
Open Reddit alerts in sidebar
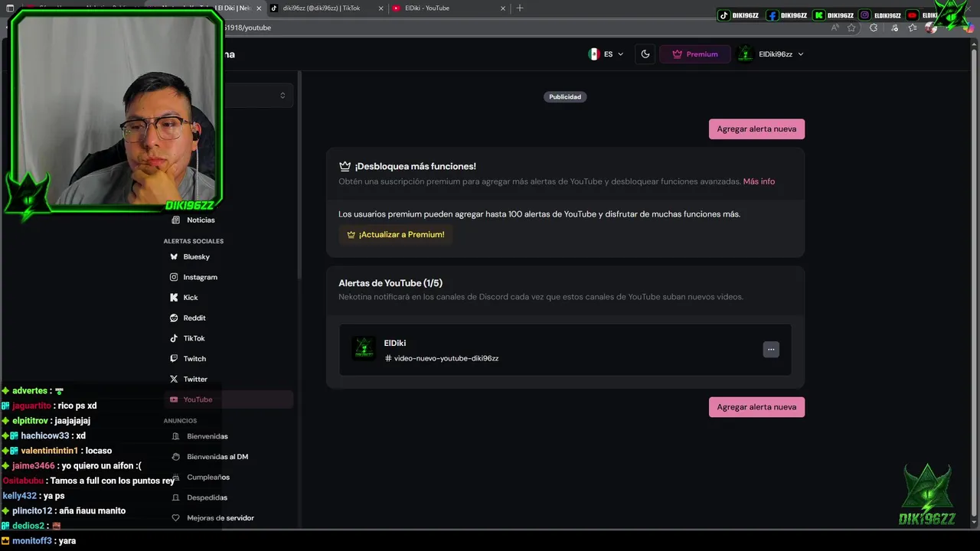pos(228,318)
